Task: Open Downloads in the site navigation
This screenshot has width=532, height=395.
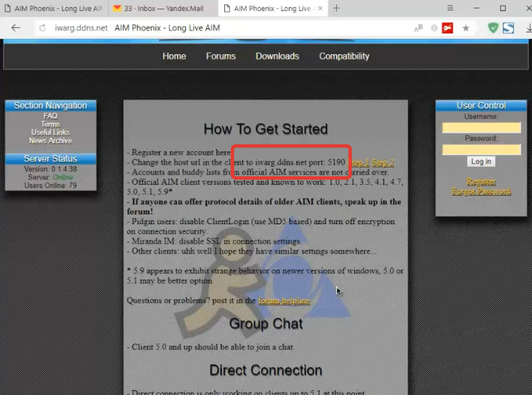Action: click(x=277, y=56)
